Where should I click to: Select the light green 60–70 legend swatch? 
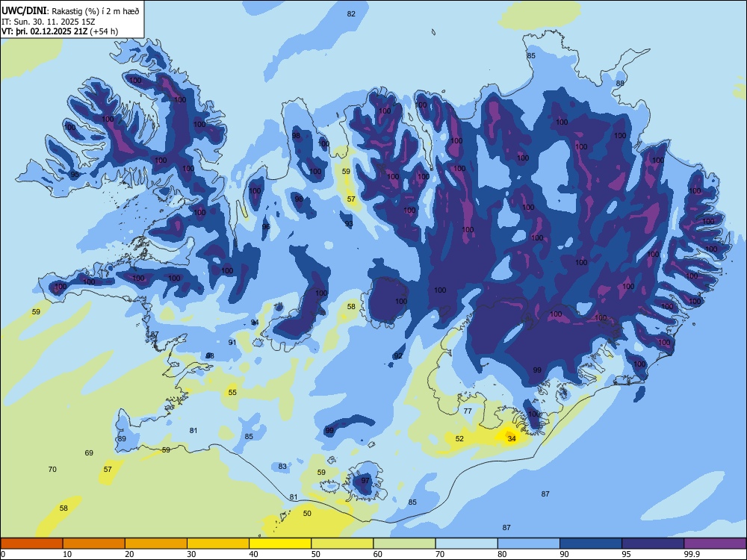[404, 544]
